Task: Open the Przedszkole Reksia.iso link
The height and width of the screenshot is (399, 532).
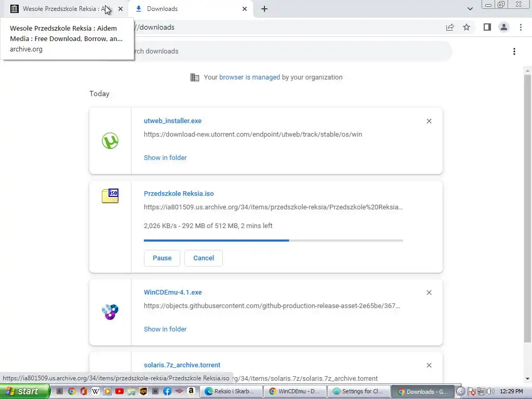Action: coord(179,194)
